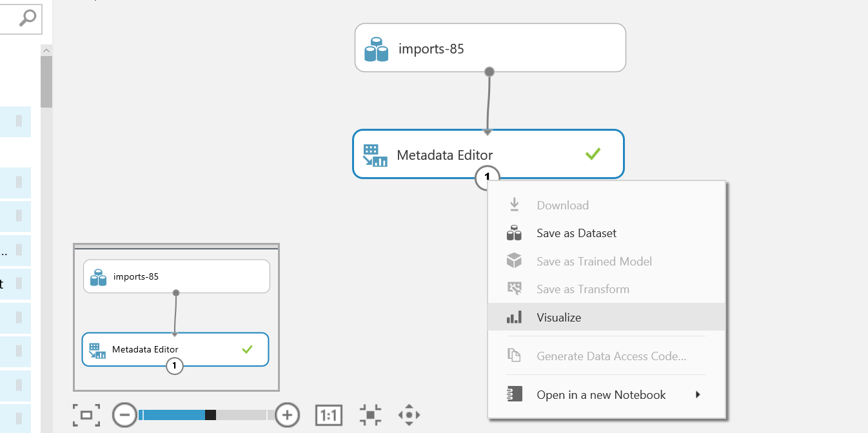Click the Metadata Editor module icon
The width and height of the screenshot is (868, 433).
(375, 155)
